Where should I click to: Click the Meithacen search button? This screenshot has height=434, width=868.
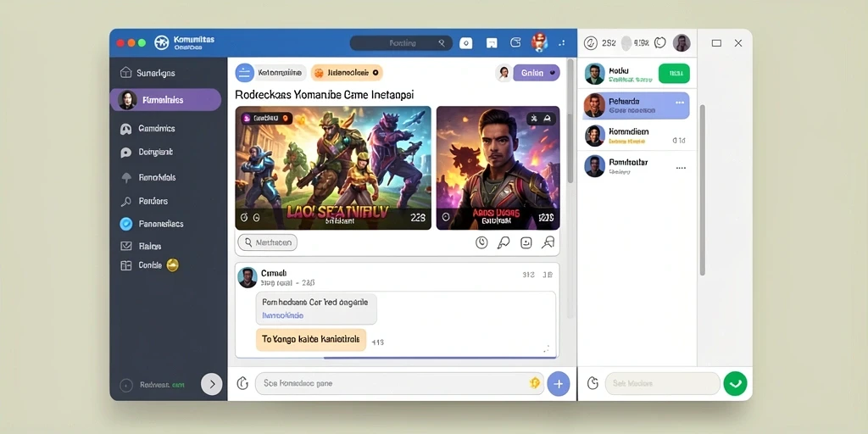point(267,242)
